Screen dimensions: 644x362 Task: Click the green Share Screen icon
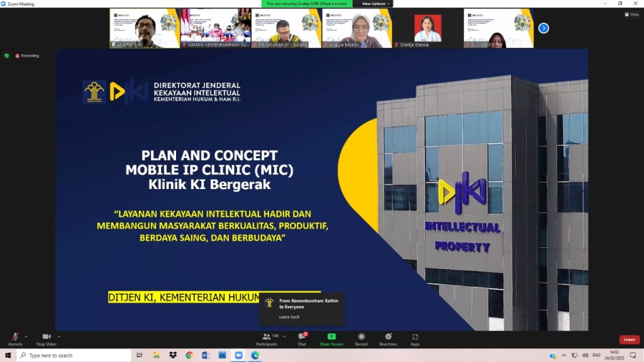[331, 337]
